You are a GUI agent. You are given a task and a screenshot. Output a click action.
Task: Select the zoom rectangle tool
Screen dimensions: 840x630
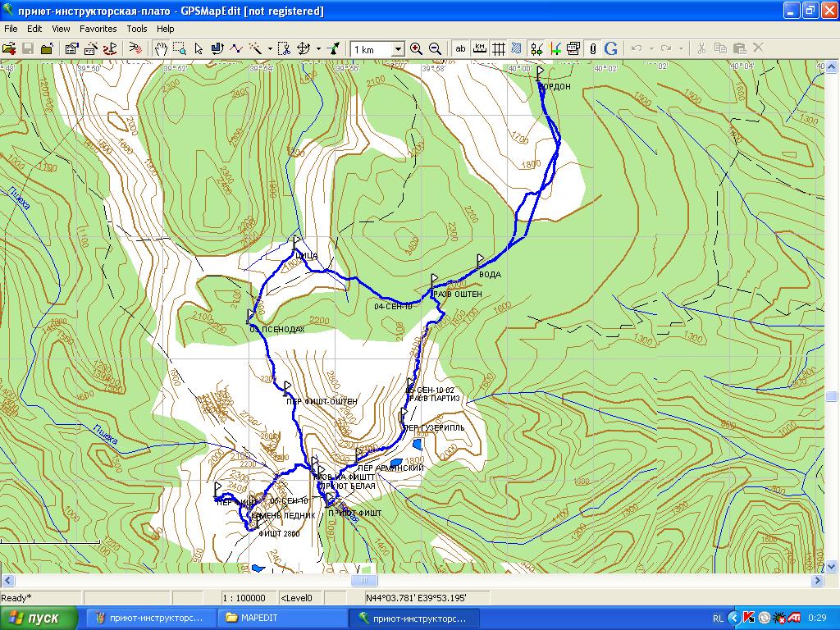click(180, 49)
